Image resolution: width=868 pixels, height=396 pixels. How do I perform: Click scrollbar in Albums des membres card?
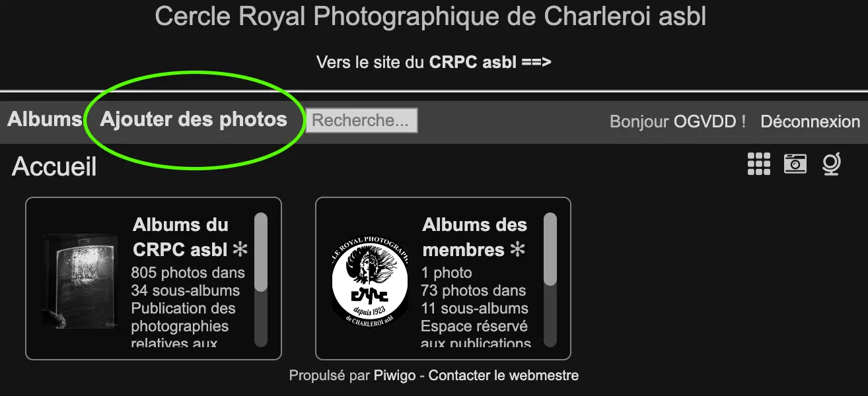click(550, 279)
